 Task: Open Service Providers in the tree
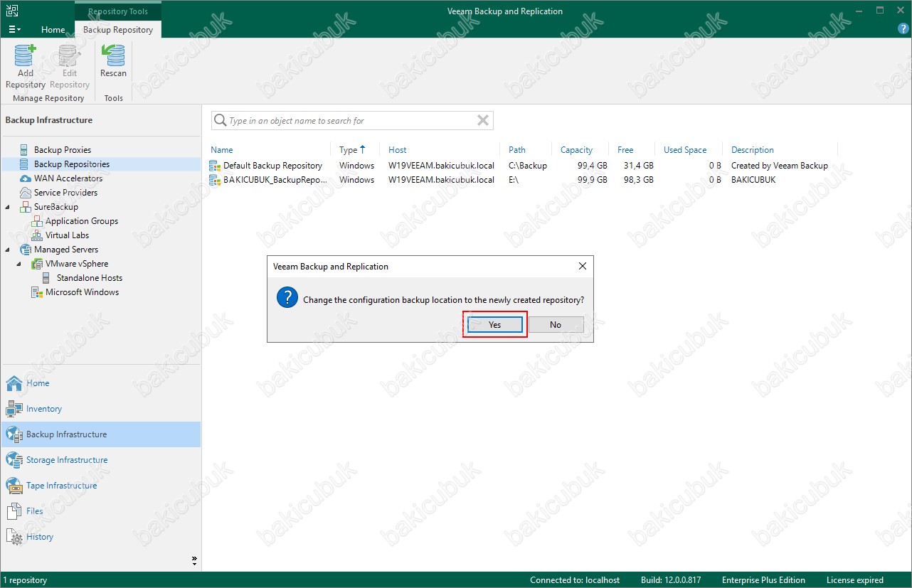tap(65, 193)
